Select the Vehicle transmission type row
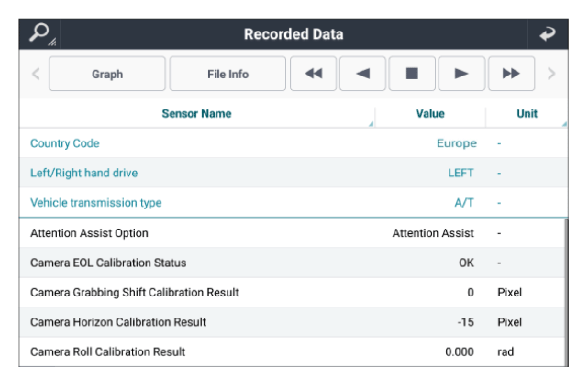This screenshot has width=587, height=386. tap(294, 203)
